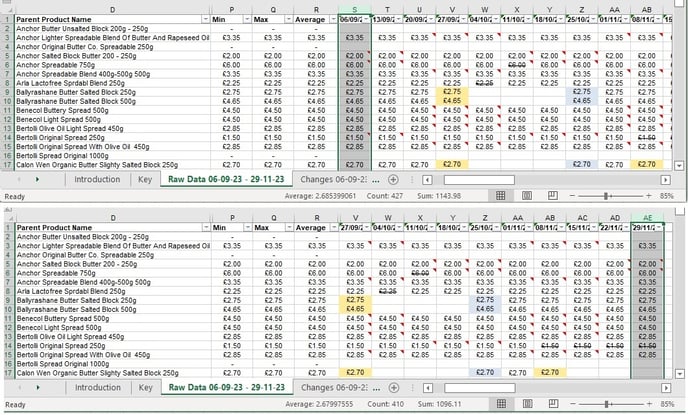Open the Min column filter in lower window
The height and width of the screenshot is (415, 688).
(x=247, y=228)
